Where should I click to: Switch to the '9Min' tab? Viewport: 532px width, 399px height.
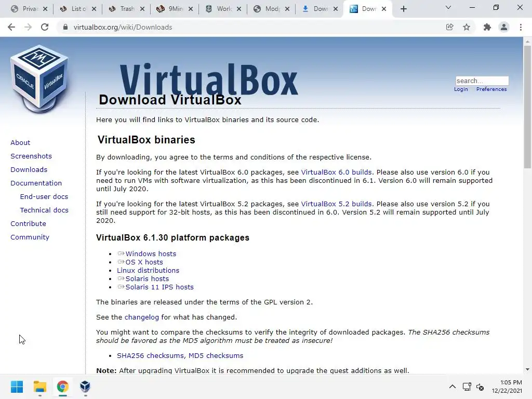click(170, 9)
